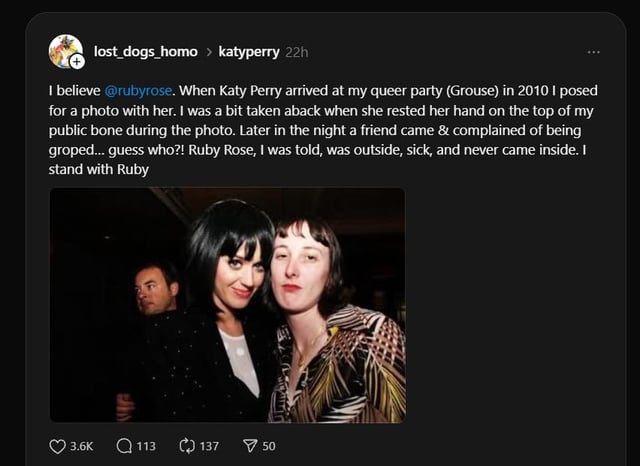The image size is (640, 466).
Task: Click the 50 shares count
Action: (x=269, y=446)
